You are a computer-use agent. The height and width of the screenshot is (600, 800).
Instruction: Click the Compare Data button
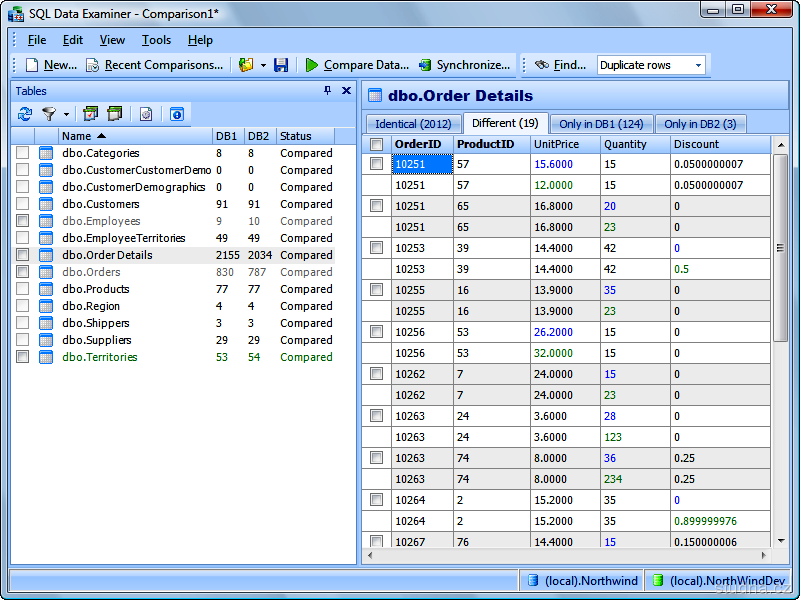click(356, 65)
